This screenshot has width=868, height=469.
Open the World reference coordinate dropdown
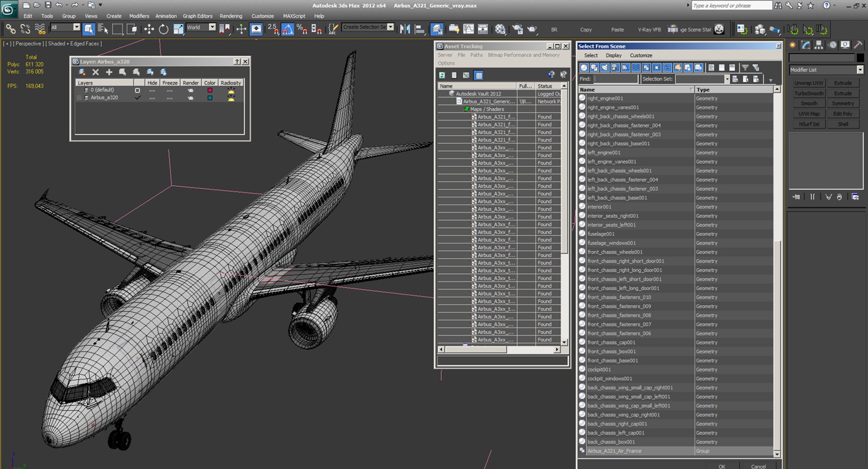click(x=212, y=27)
